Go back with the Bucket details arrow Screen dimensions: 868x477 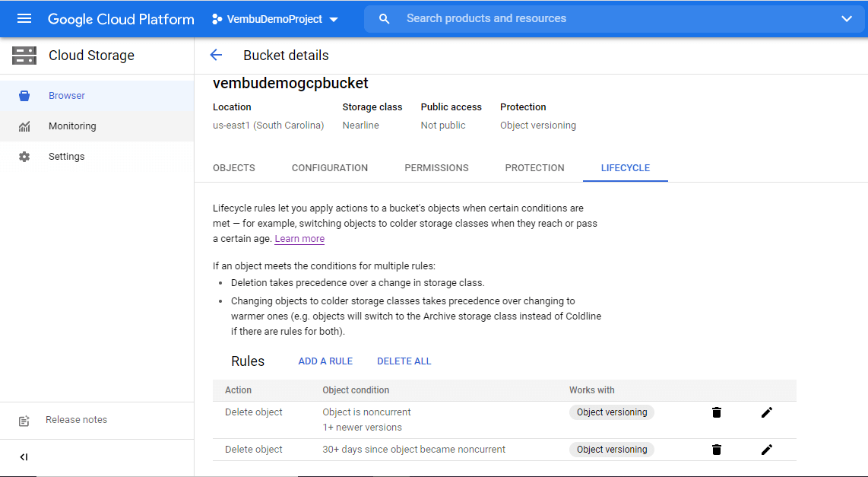point(216,55)
